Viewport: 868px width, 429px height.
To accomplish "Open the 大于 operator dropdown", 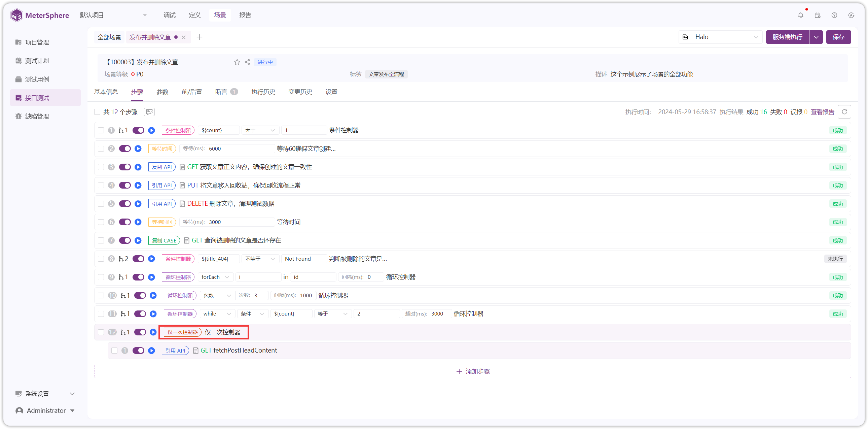I will [x=260, y=130].
